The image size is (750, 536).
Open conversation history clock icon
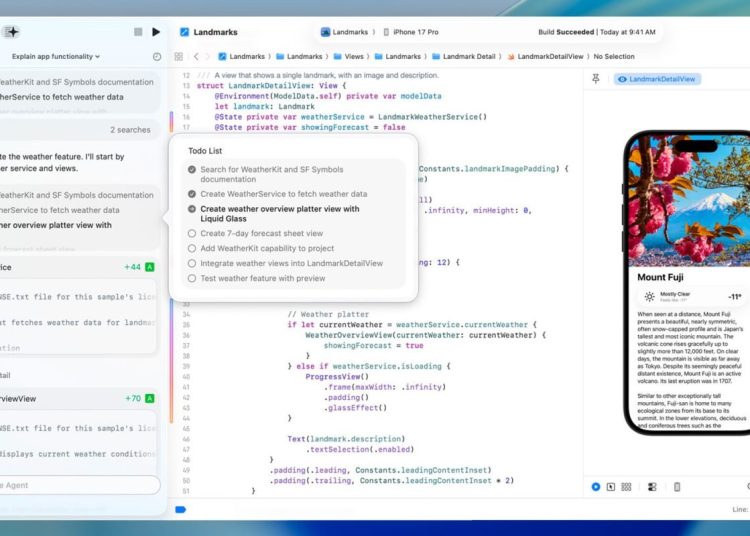pyautogui.click(x=157, y=57)
